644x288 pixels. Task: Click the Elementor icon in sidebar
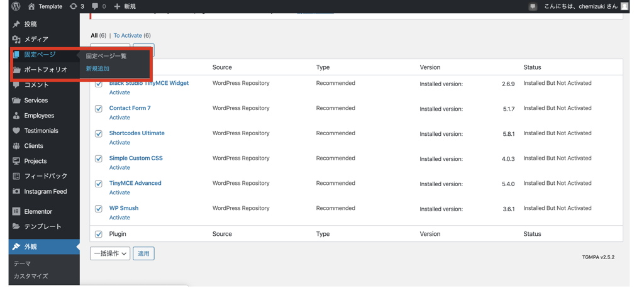click(16, 212)
